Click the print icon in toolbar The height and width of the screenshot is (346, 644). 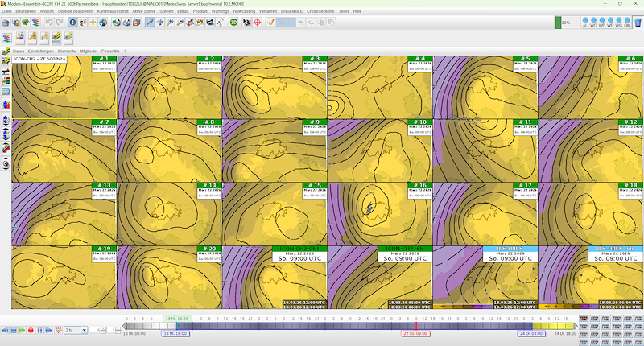(x=126, y=23)
